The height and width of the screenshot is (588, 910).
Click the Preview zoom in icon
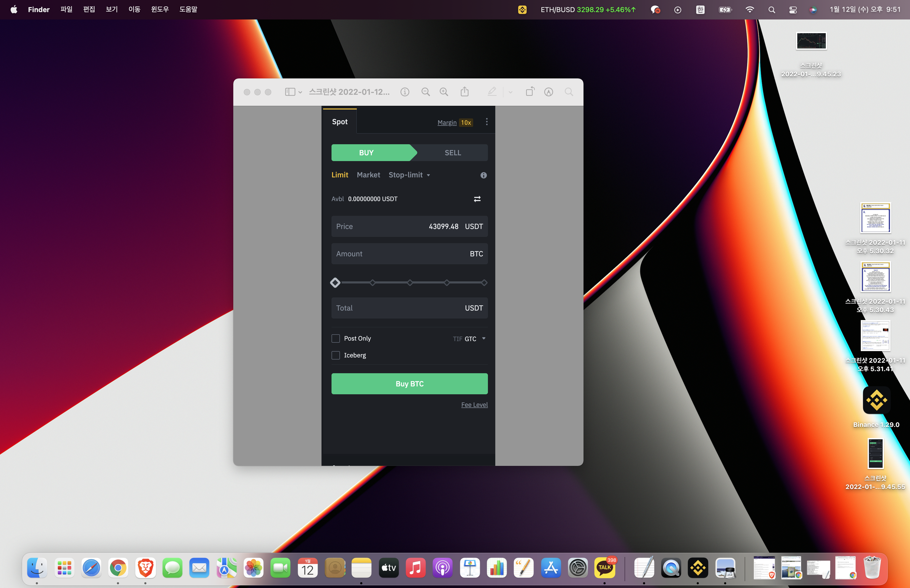(444, 92)
